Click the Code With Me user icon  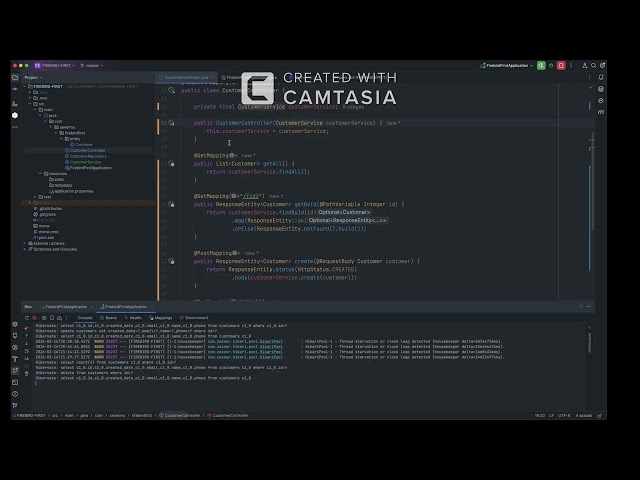tap(584, 65)
